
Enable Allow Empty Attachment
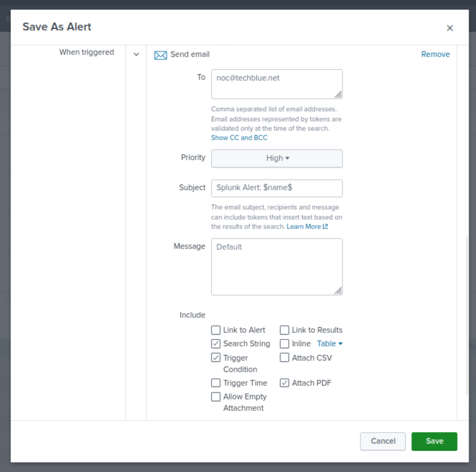coord(216,397)
